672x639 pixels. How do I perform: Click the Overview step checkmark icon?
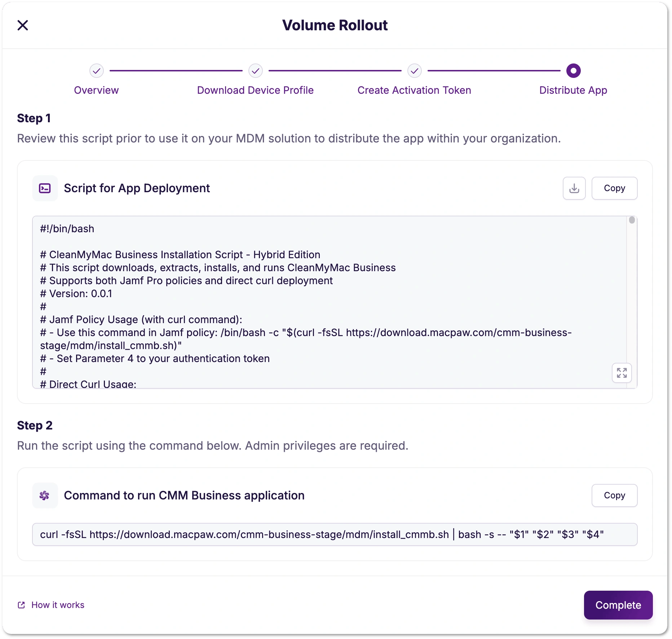[97, 71]
